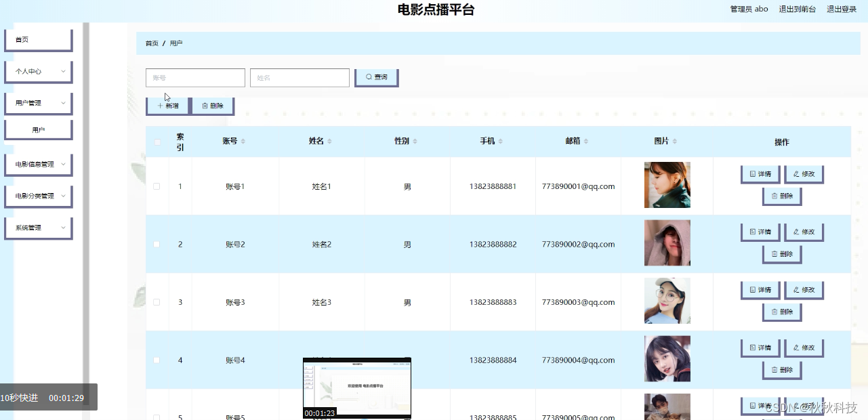Sort by 邮箱 column sort arrows
The height and width of the screenshot is (420, 868).
[x=586, y=141]
